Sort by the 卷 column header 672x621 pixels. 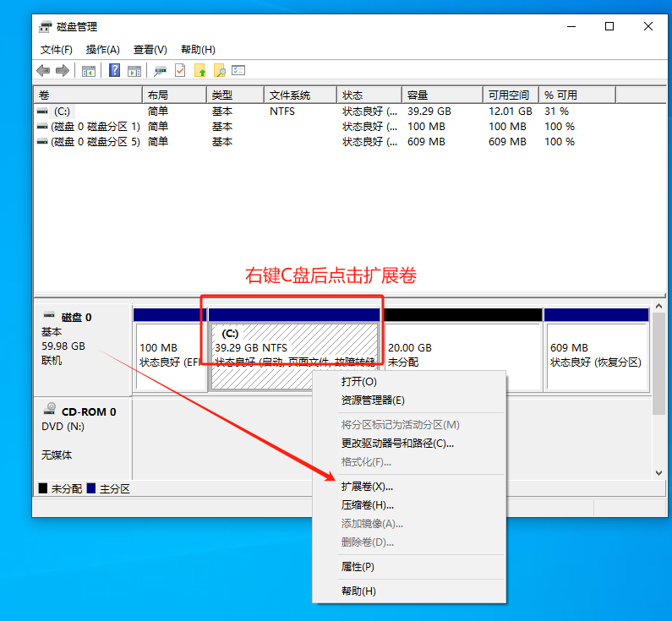click(88, 95)
